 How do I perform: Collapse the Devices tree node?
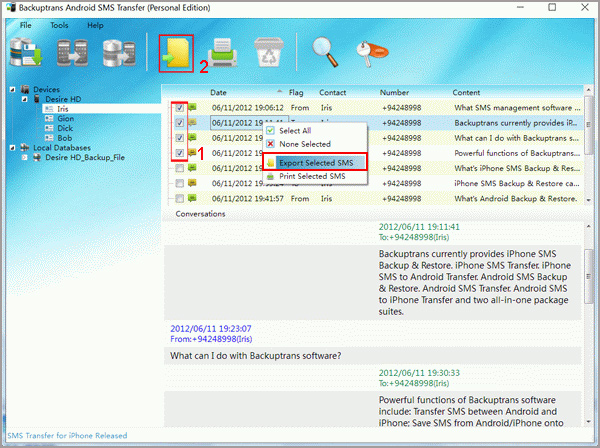click(13, 90)
